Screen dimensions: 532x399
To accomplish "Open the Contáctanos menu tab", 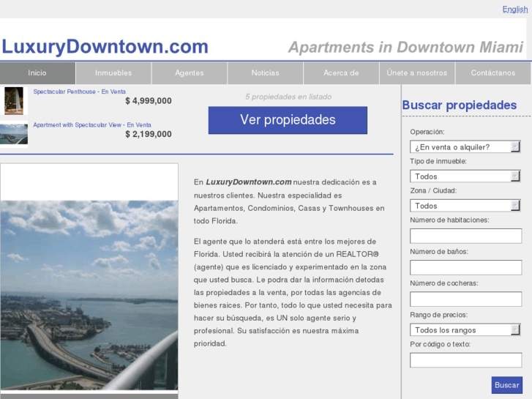I will 493,73.
